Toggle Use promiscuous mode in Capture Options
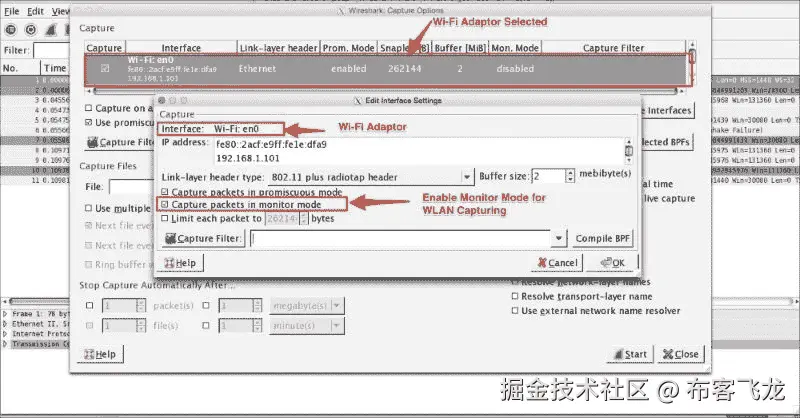Viewport: 800px width, 418px height. point(89,122)
